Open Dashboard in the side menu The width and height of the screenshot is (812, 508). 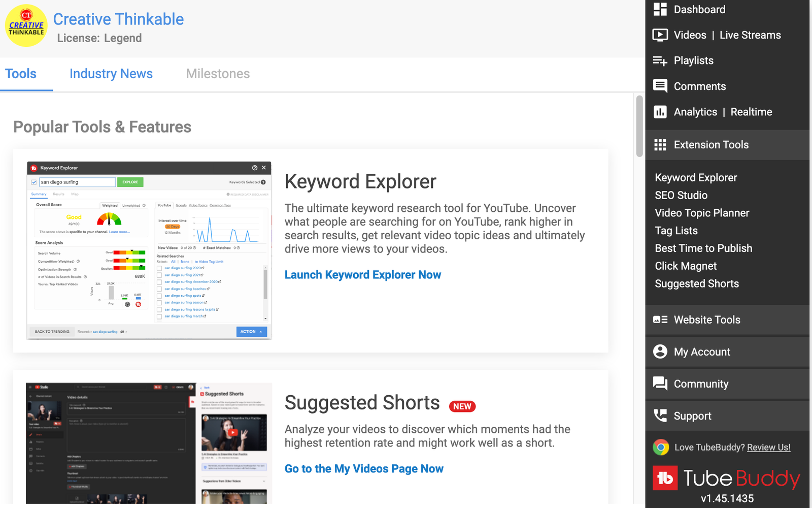pyautogui.click(x=699, y=9)
